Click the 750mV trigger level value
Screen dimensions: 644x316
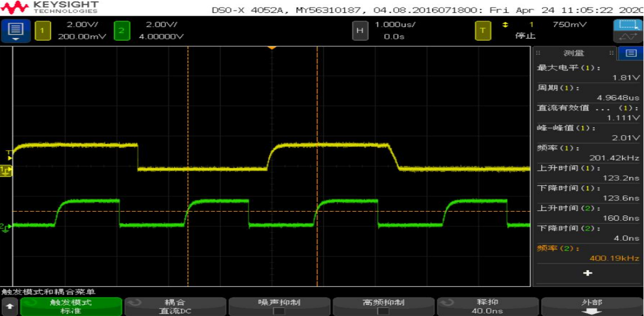point(569,25)
